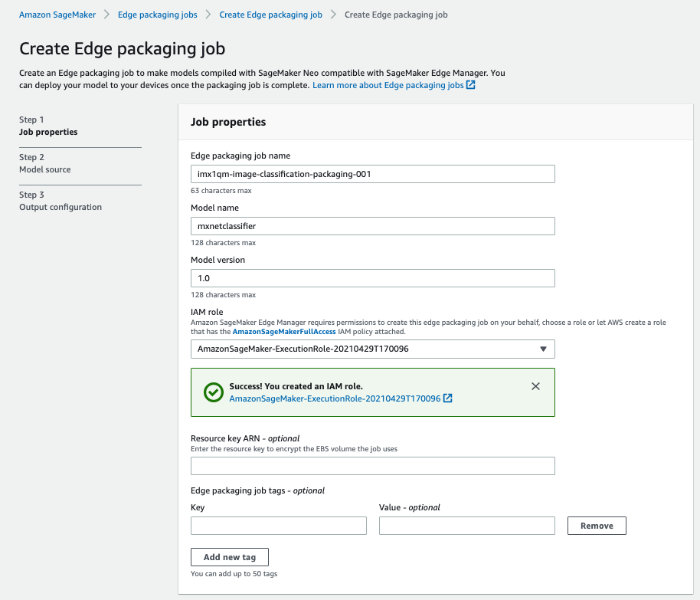Open the IAM role selection box
This screenshot has width=700, height=600.
click(x=373, y=349)
